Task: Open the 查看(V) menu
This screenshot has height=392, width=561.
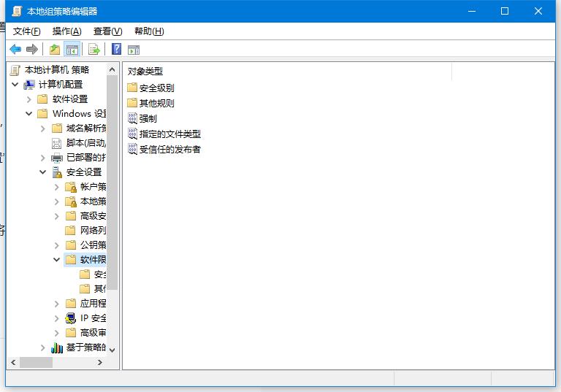Action: [107, 31]
